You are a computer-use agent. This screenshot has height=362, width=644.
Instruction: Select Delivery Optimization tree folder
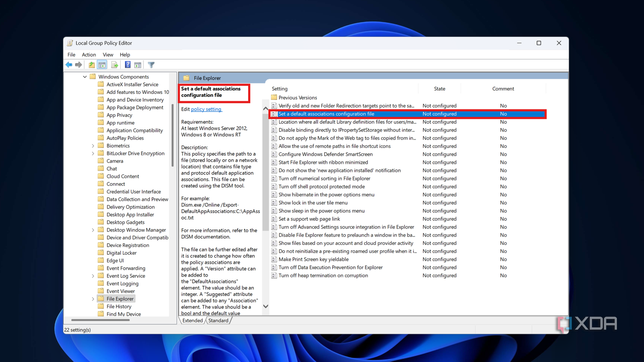tap(131, 207)
